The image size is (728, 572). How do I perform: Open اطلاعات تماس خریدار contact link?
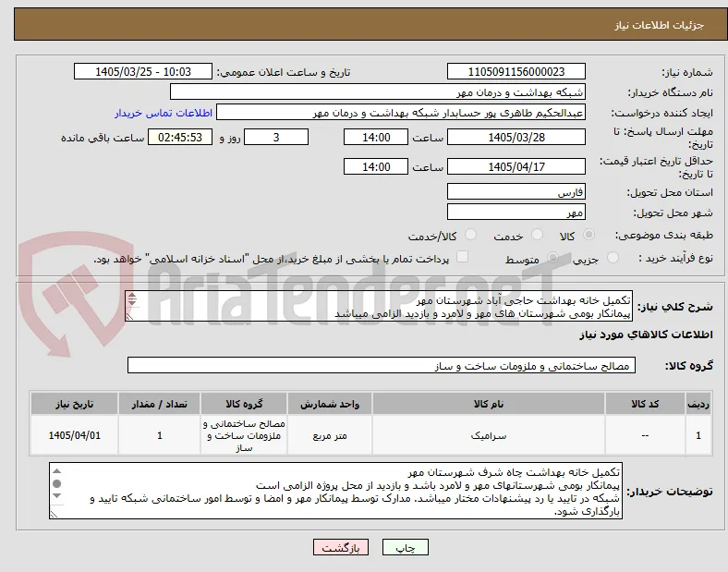[164, 114]
